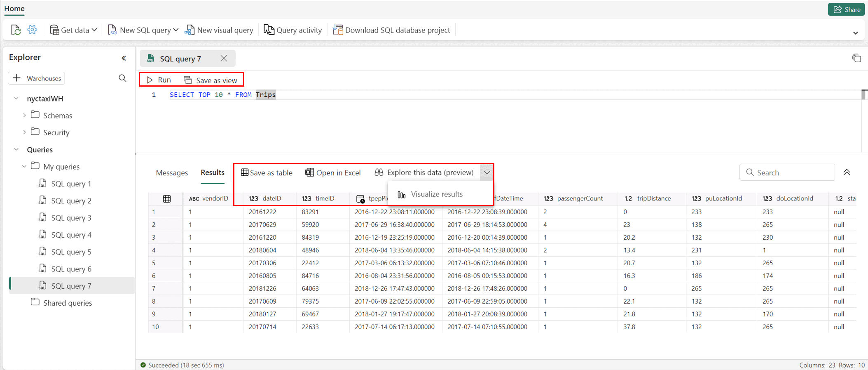Screen dimensions: 868x370
Task: Switch to the Messages tab
Action: point(172,173)
